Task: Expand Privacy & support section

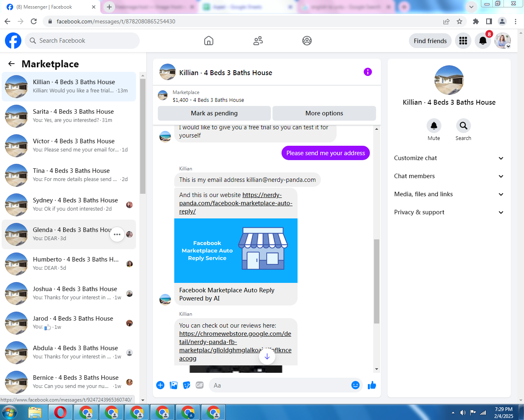Action: [449, 212]
